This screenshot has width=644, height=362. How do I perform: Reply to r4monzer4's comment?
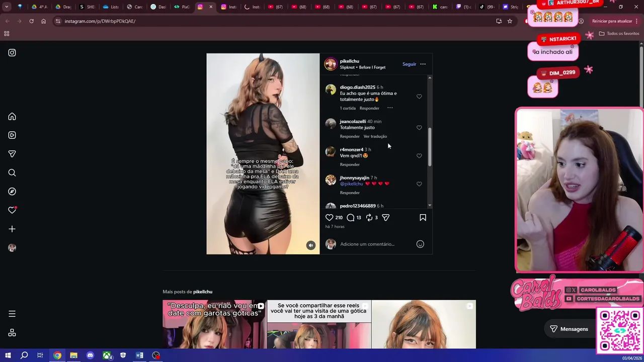tap(350, 164)
